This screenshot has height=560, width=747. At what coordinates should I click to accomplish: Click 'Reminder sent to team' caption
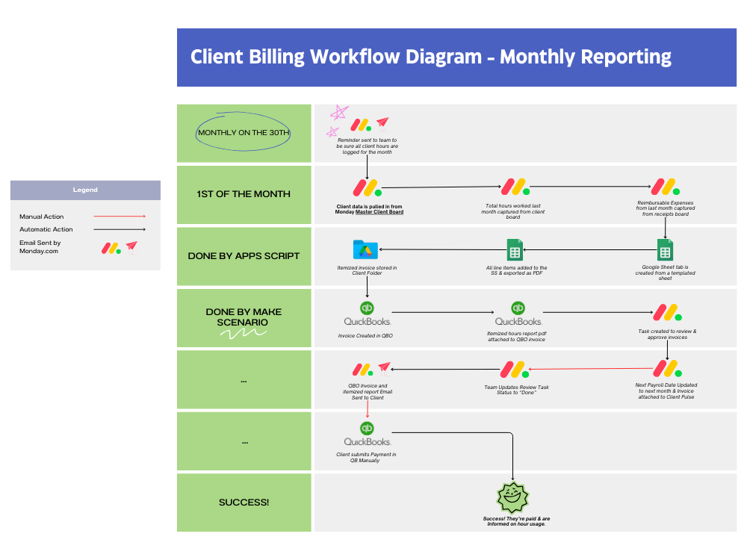[x=368, y=146]
